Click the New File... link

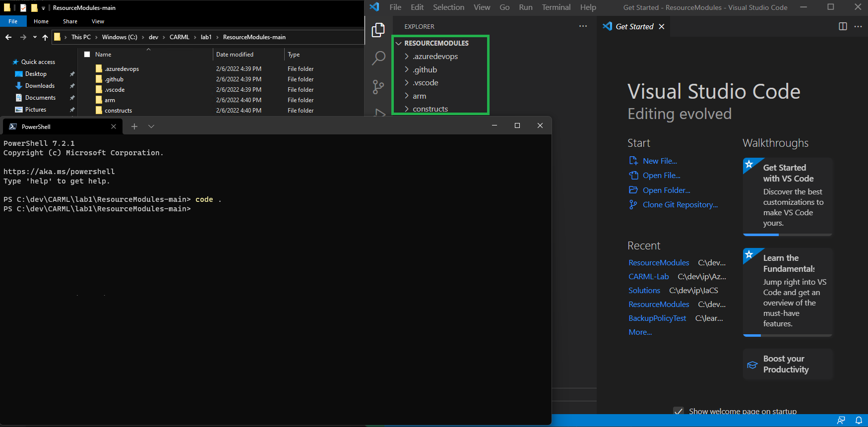pos(660,161)
